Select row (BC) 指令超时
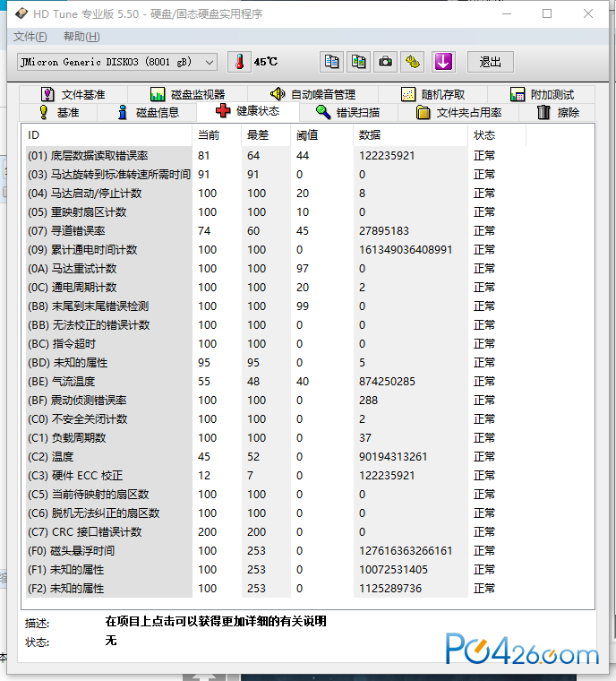616x681 pixels. [275, 343]
